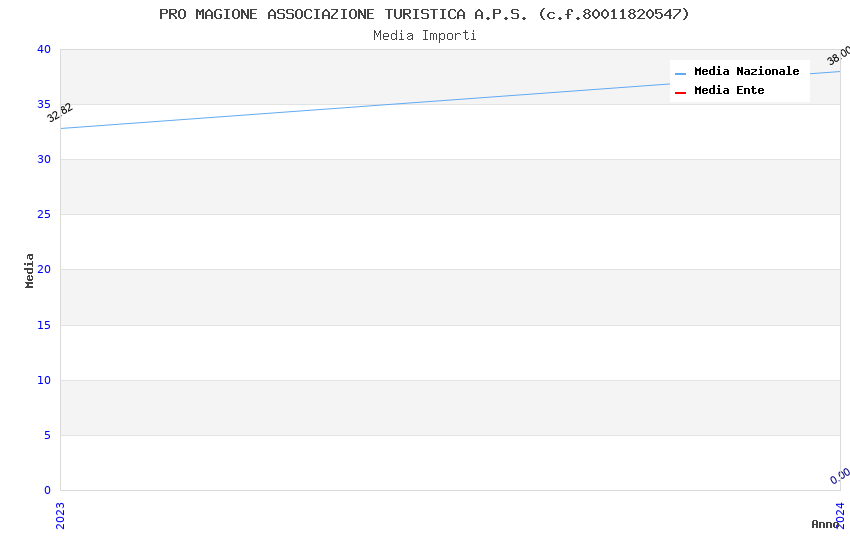Click the y-axis value 10

click(44, 380)
